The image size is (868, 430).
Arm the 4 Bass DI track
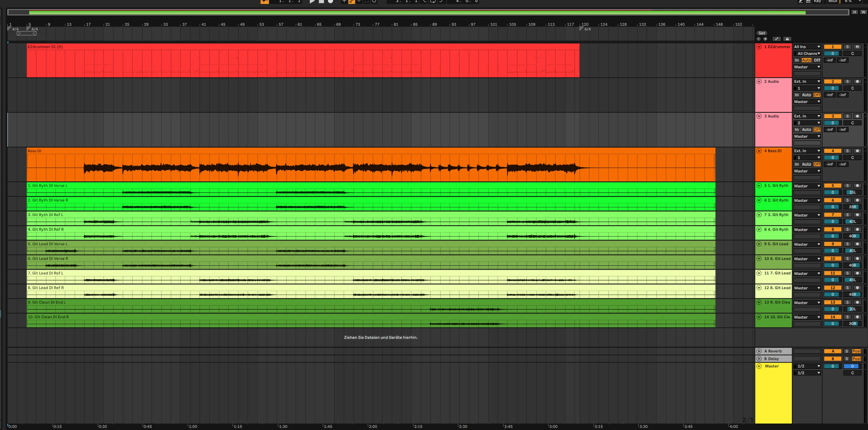click(857, 151)
